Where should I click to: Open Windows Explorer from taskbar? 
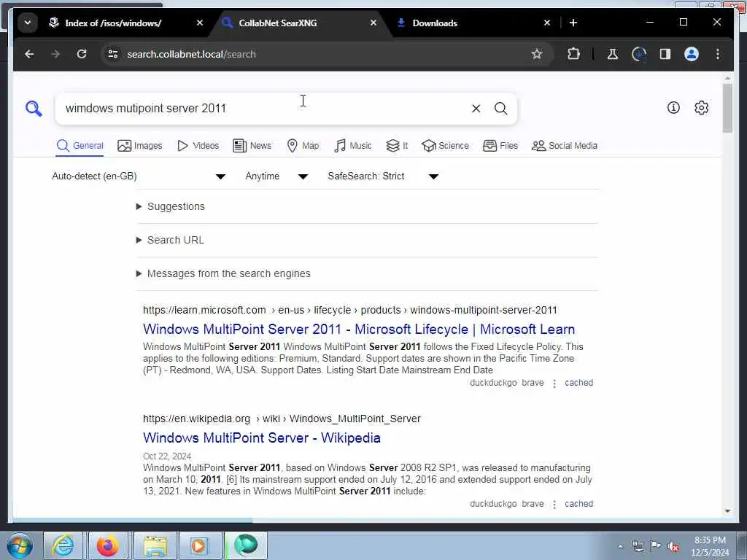pos(155,545)
